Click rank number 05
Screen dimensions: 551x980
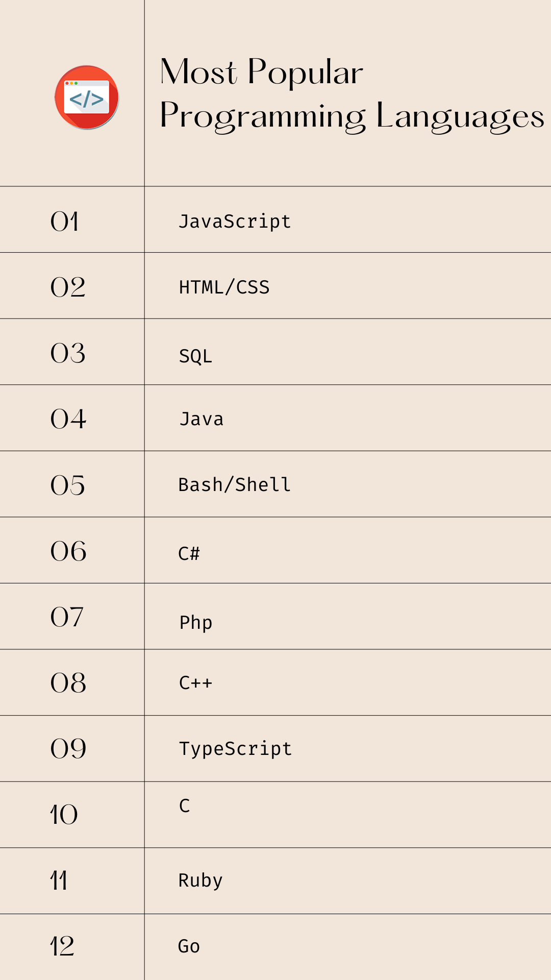[x=68, y=485]
